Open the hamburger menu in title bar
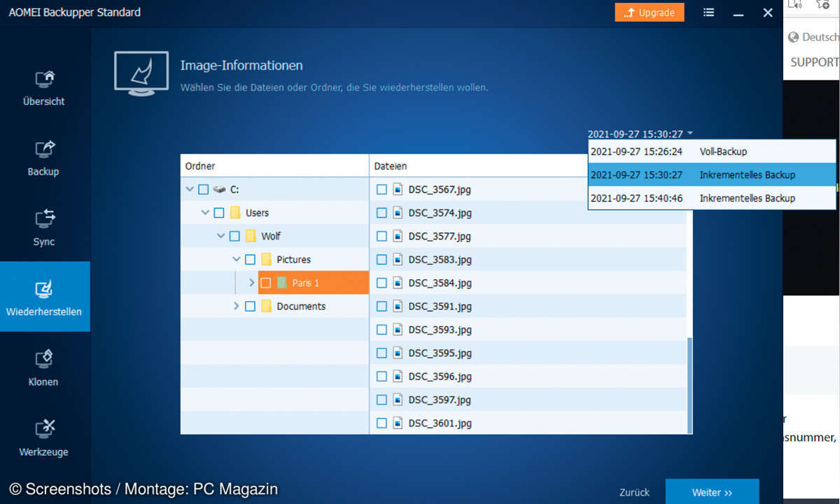 point(709,13)
